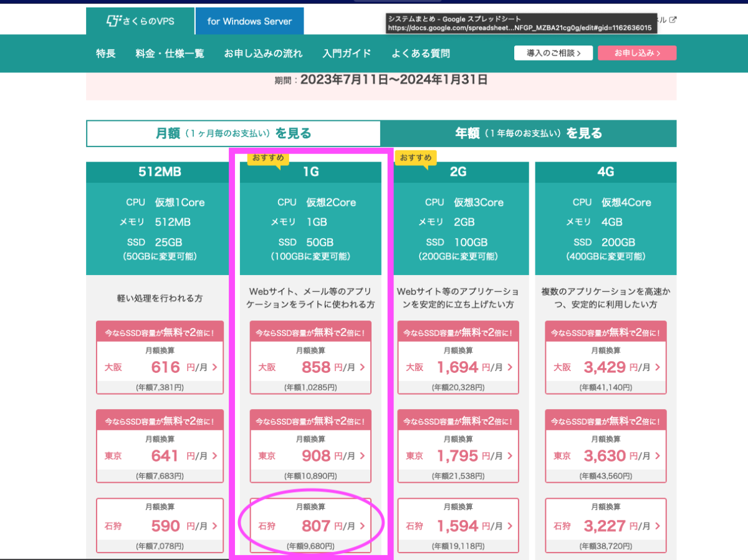Switch to the for Windows Server tab
Screen dimensions: 748x560
249,21
